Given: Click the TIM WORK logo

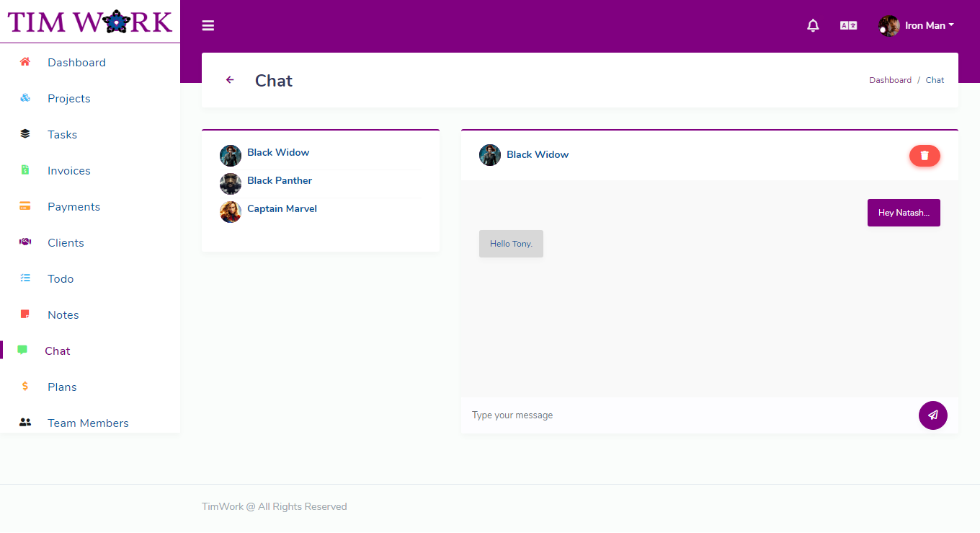Looking at the screenshot, I should tap(89, 22).
